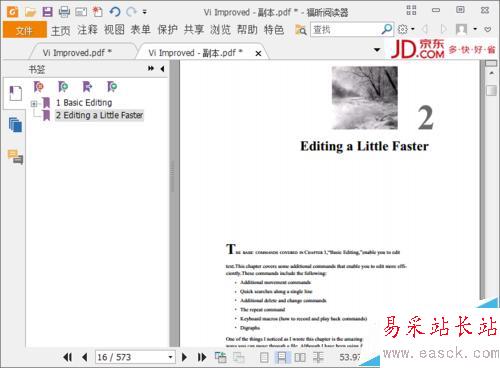
Task: Toggle continuous page view mode
Action: click(282, 358)
